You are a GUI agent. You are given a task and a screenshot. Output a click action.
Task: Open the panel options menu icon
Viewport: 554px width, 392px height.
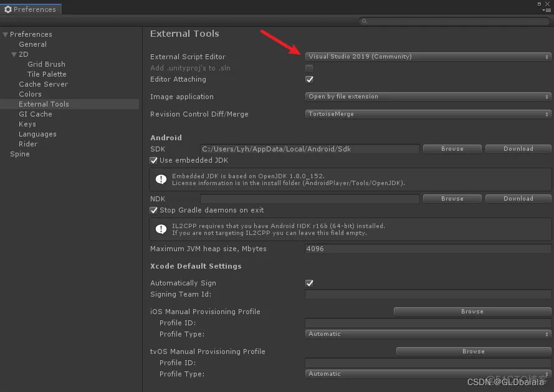click(547, 10)
